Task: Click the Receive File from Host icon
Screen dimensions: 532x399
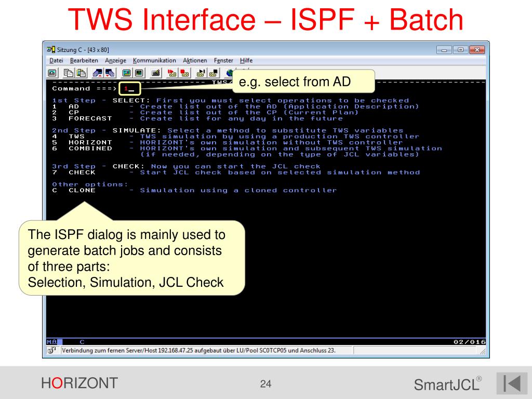Action: tap(110, 73)
